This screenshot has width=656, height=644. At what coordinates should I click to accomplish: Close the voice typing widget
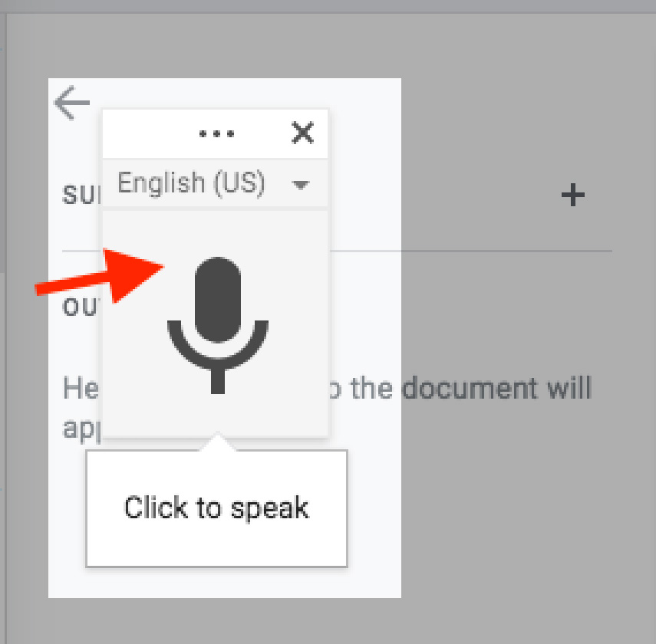click(x=303, y=133)
